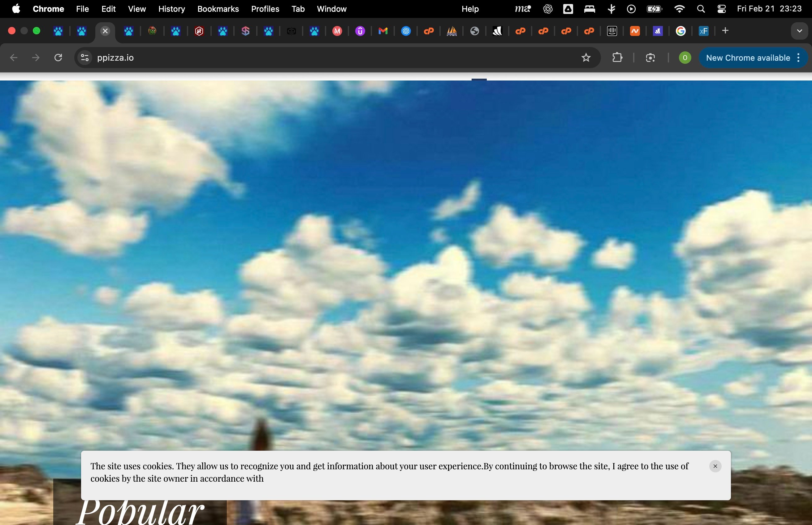
Task: Open the History menu
Action: (x=171, y=9)
